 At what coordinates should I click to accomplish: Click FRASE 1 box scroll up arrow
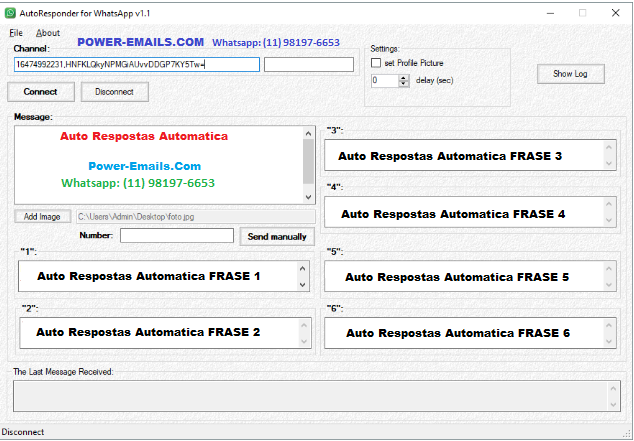click(x=302, y=268)
